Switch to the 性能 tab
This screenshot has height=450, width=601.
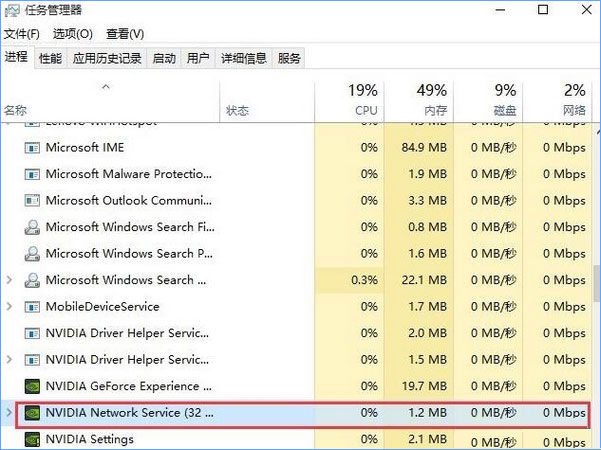50,59
